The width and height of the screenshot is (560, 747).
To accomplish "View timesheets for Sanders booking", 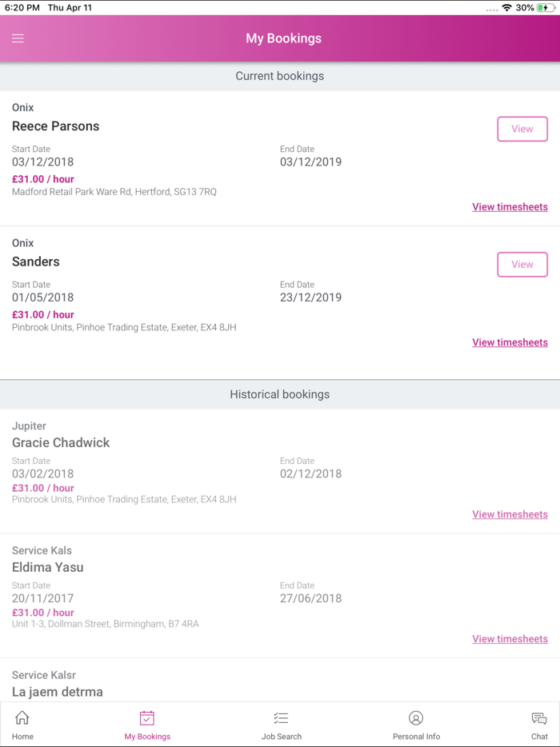I will pos(510,342).
